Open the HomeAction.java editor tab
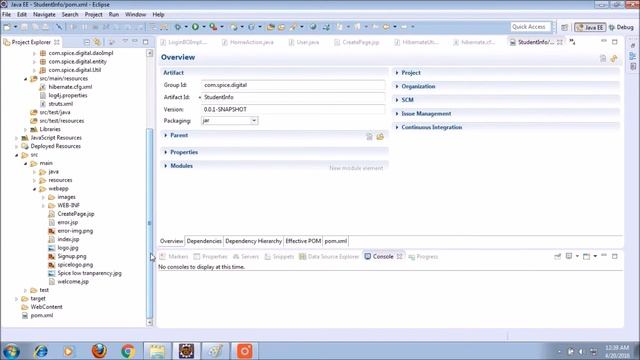Viewport: 640px width, 360px height. point(248,42)
